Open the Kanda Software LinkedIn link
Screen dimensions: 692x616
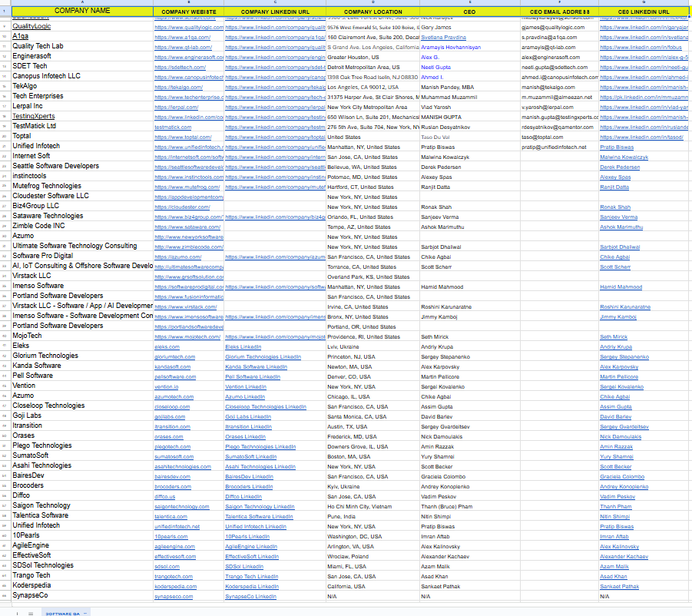[x=256, y=366]
